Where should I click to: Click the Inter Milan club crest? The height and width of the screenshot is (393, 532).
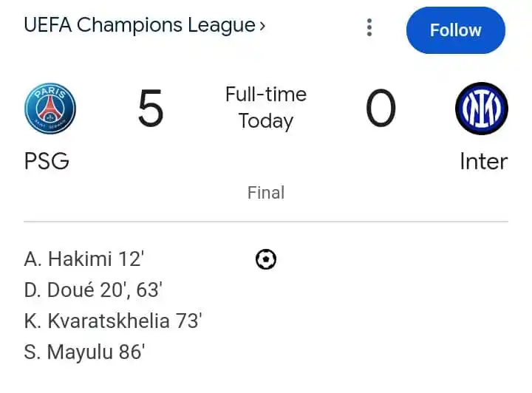(482, 109)
